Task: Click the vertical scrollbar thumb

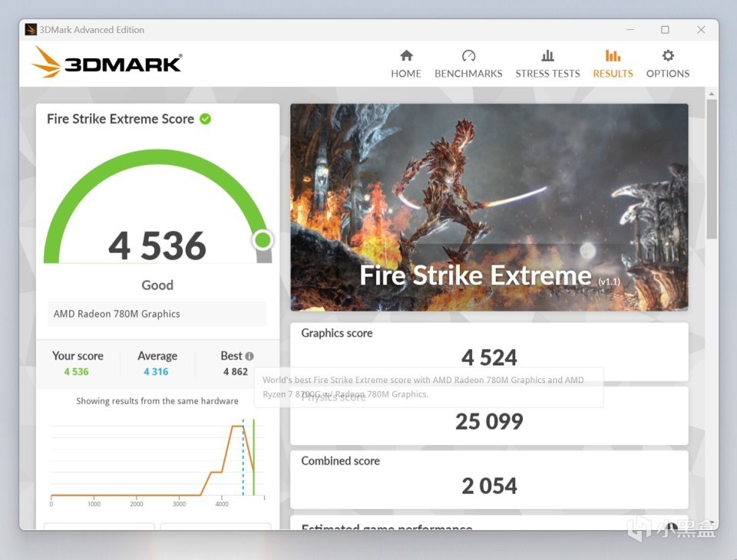Action: (x=712, y=168)
